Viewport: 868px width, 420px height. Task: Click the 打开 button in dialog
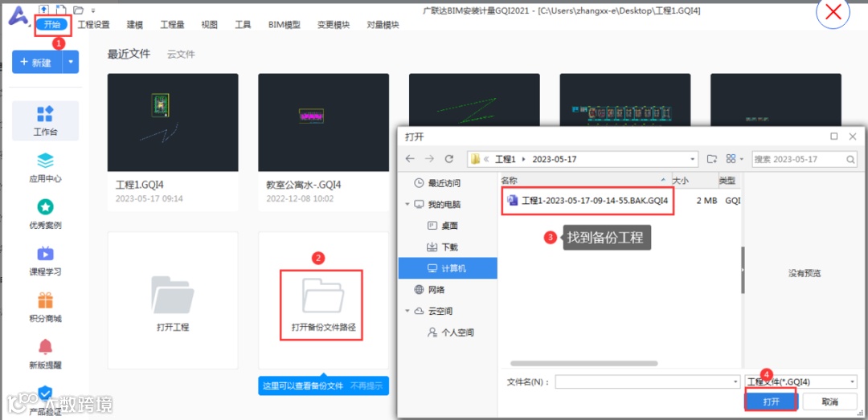pos(771,402)
